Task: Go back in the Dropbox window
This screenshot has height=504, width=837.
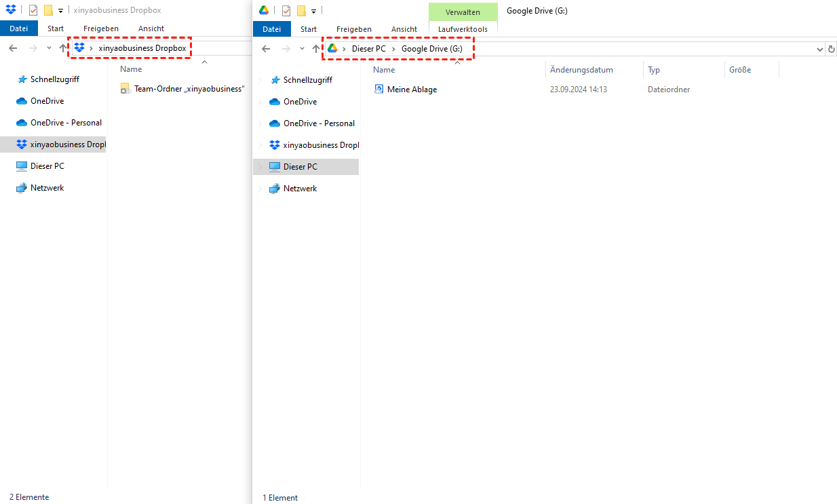Action: 13,48
